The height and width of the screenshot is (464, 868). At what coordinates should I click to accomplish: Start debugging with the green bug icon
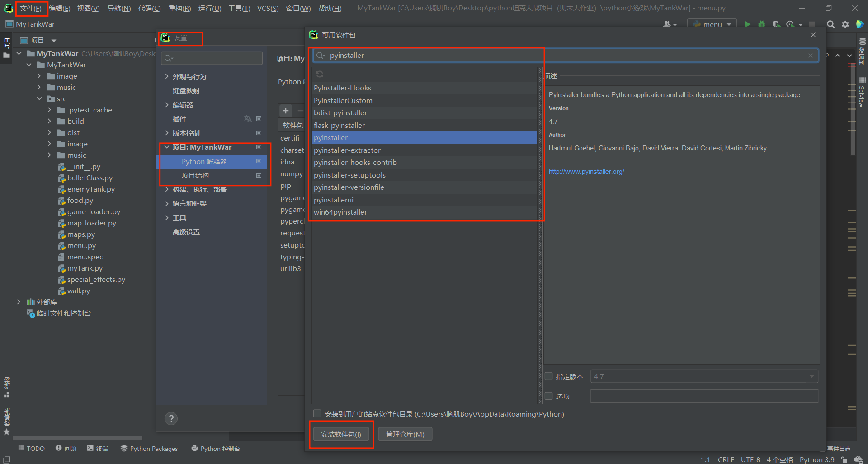(x=762, y=24)
